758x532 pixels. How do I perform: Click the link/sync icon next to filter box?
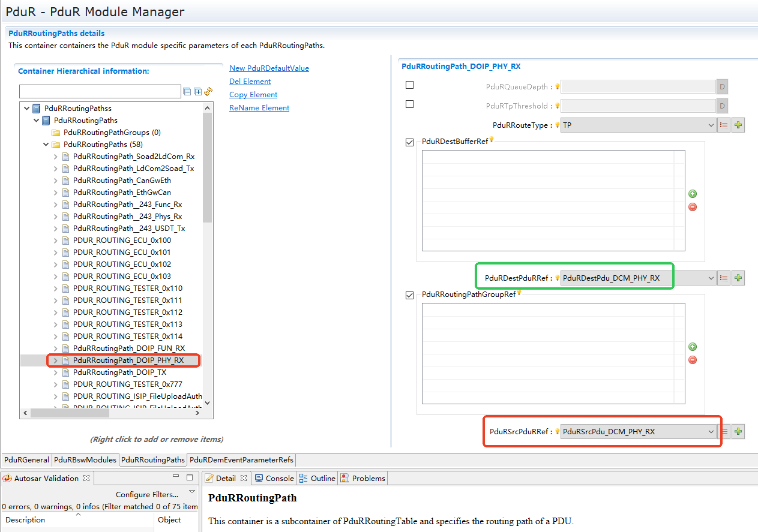[x=208, y=92]
